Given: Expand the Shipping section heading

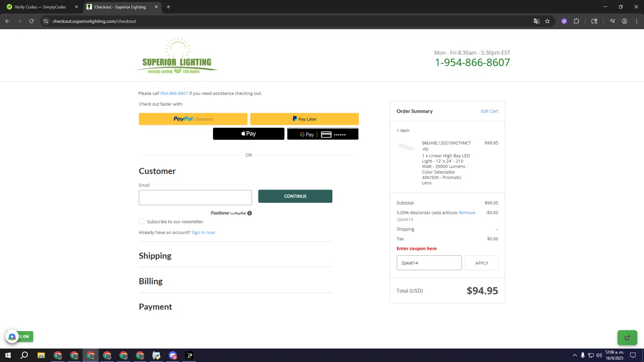Looking at the screenshot, I should pyautogui.click(x=155, y=256).
